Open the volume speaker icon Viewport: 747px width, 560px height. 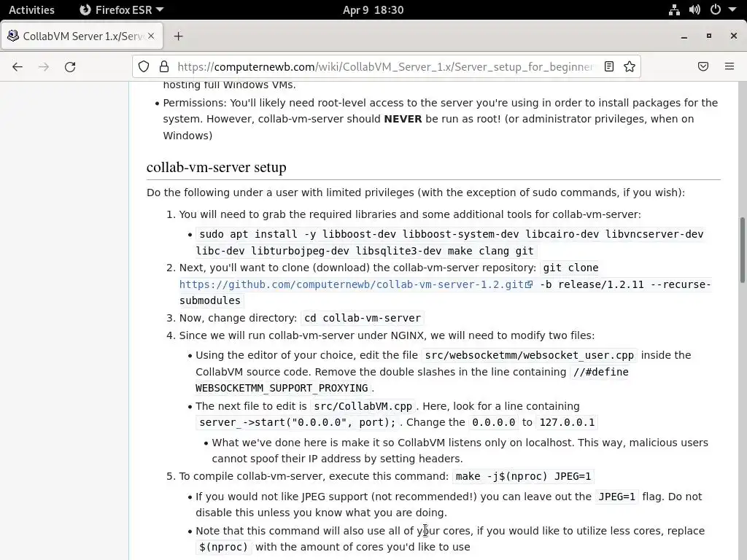pyautogui.click(x=694, y=10)
